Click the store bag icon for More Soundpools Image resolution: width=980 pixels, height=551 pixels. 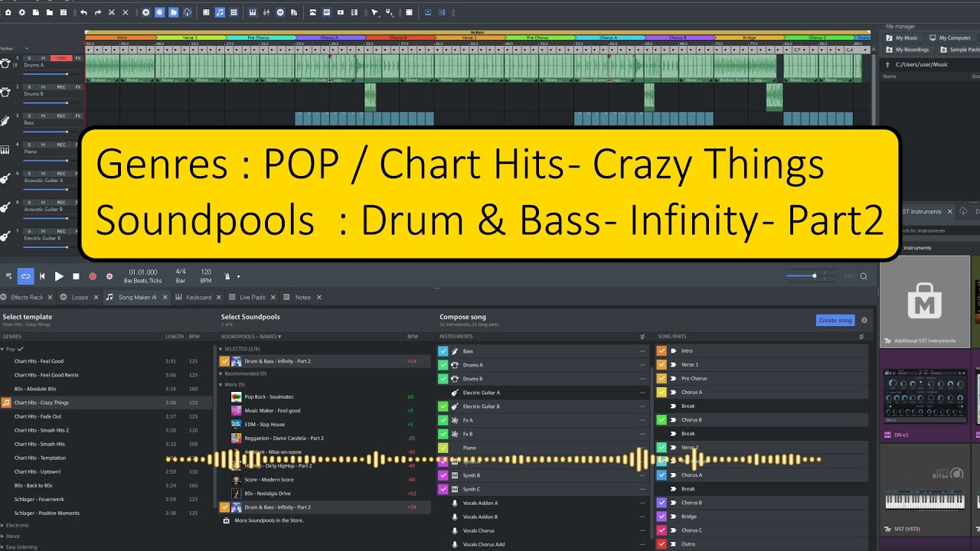[x=226, y=520]
